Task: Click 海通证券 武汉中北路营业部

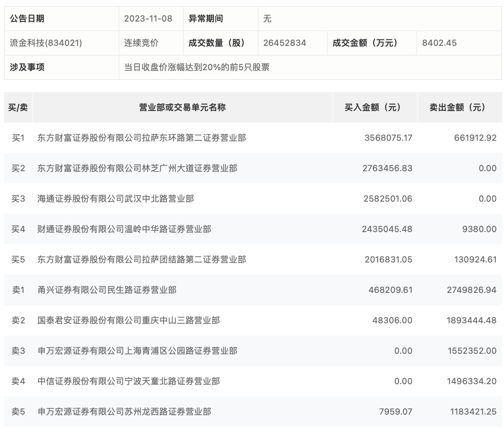Action: pos(116,199)
